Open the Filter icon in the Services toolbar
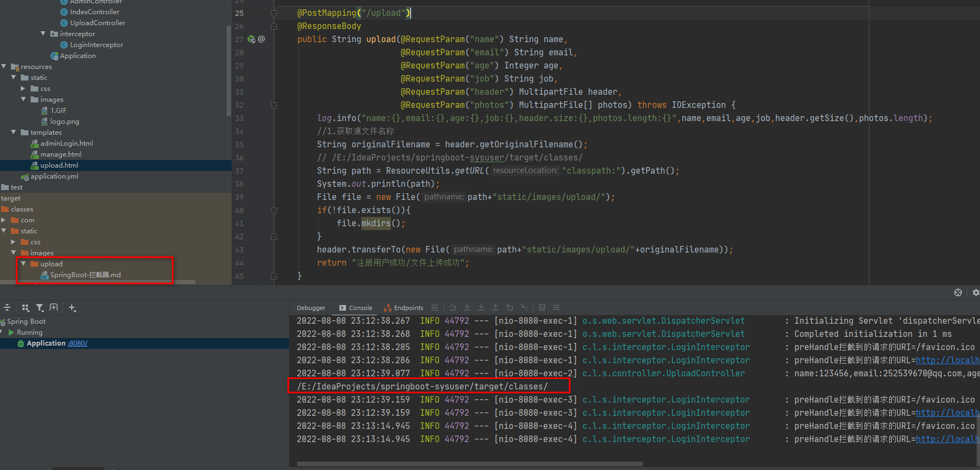This screenshot has height=470, width=980. click(x=40, y=308)
